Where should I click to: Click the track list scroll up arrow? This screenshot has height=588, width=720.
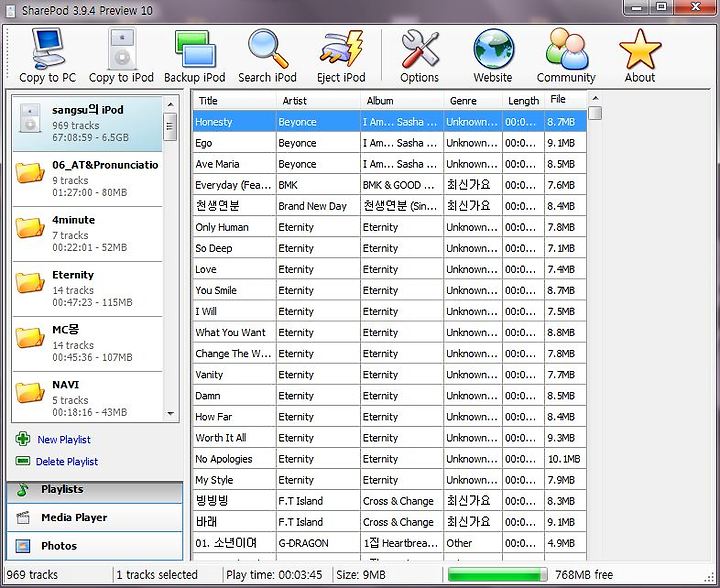coord(595,98)
